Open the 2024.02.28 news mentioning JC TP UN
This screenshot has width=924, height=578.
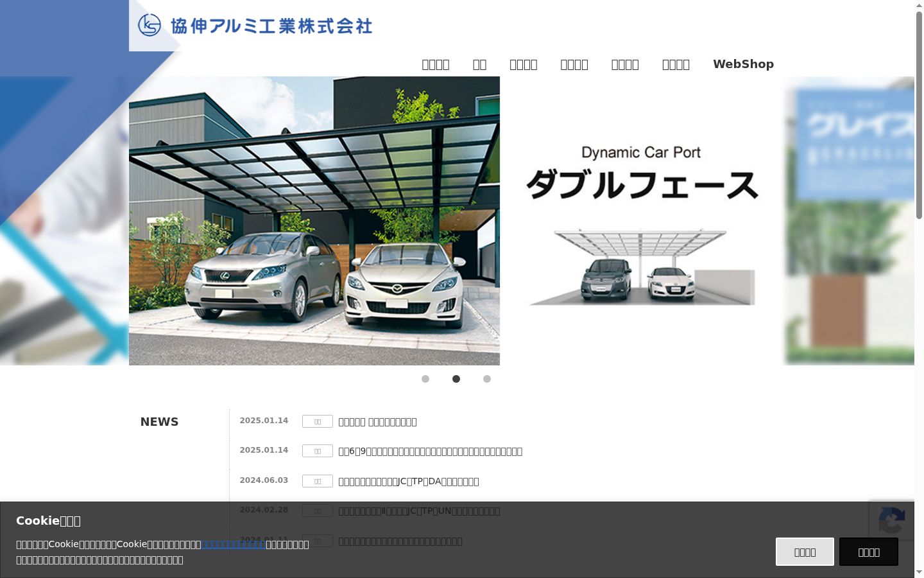[x=419, y=511]
